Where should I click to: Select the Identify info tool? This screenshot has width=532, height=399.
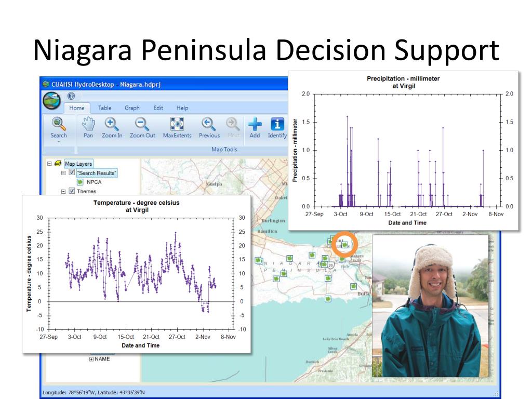click(277, 128)
